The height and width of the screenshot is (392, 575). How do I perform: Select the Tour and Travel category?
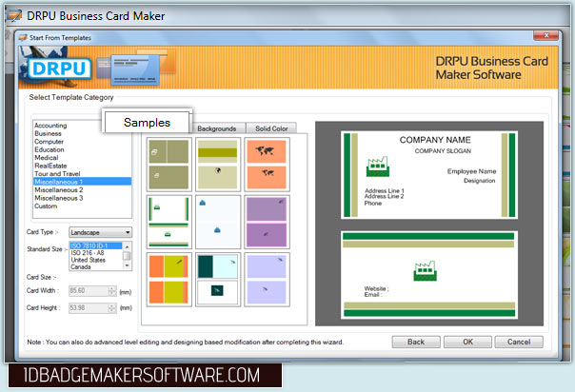pos(57,174)
